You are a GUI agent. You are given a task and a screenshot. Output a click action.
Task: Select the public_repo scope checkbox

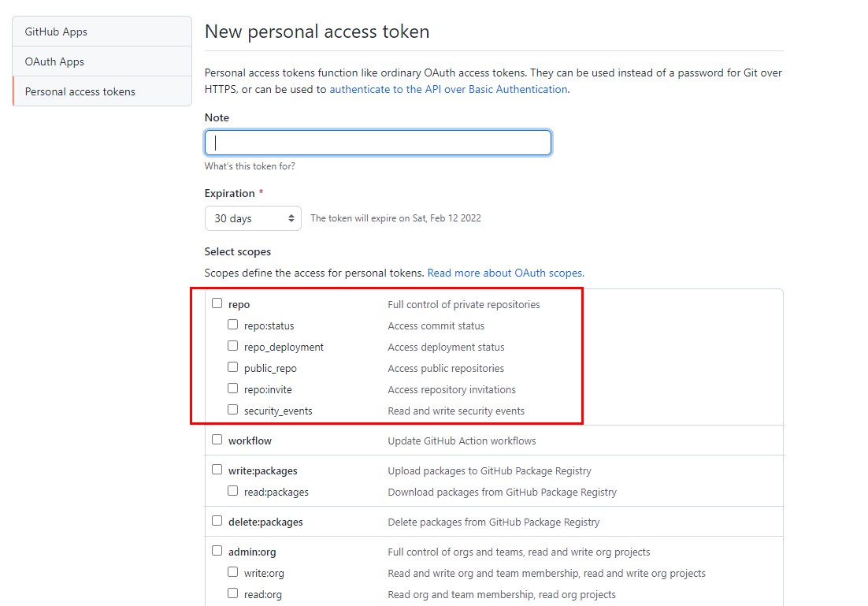(233, 367)
